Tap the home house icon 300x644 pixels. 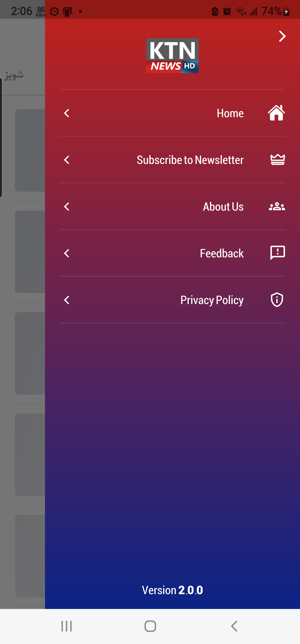click(276, 113)
